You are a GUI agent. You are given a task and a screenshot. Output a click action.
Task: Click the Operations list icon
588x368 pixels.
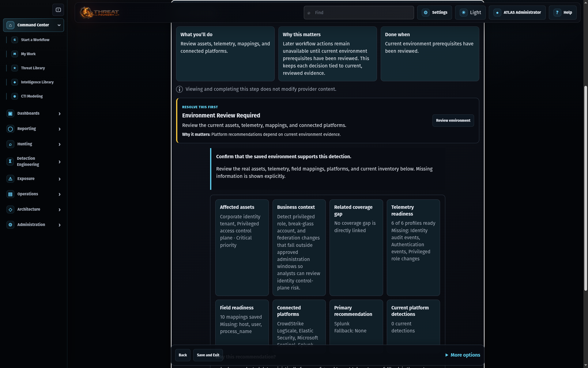pos(10,194)
